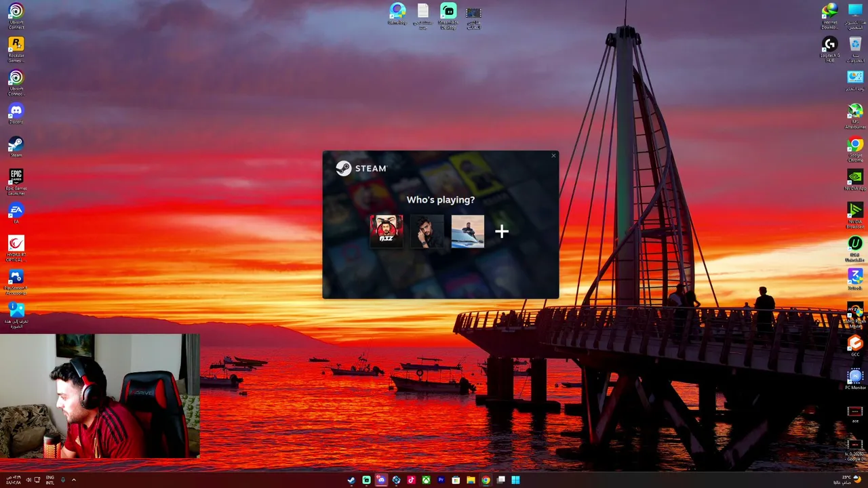Open File Explorer from the taskbar

(471, 480)
